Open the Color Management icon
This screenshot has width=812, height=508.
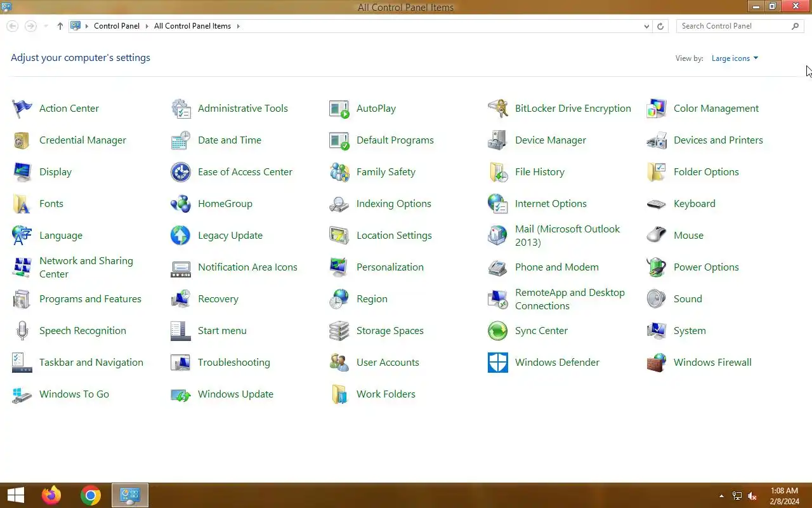[x=657, y=109]
